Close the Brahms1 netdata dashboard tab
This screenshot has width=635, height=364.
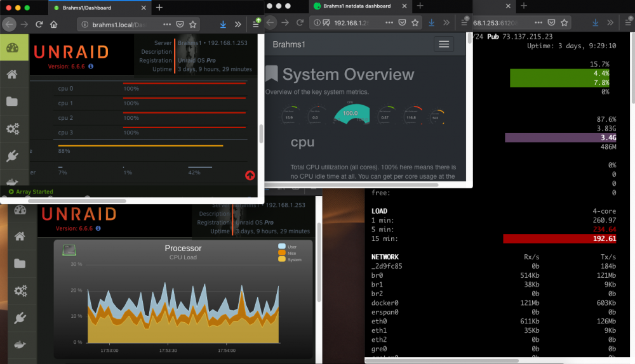(x=404, y=6)
